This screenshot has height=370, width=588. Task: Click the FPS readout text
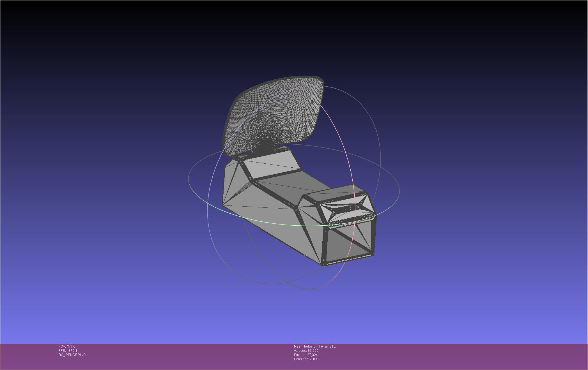pos(68,351)
